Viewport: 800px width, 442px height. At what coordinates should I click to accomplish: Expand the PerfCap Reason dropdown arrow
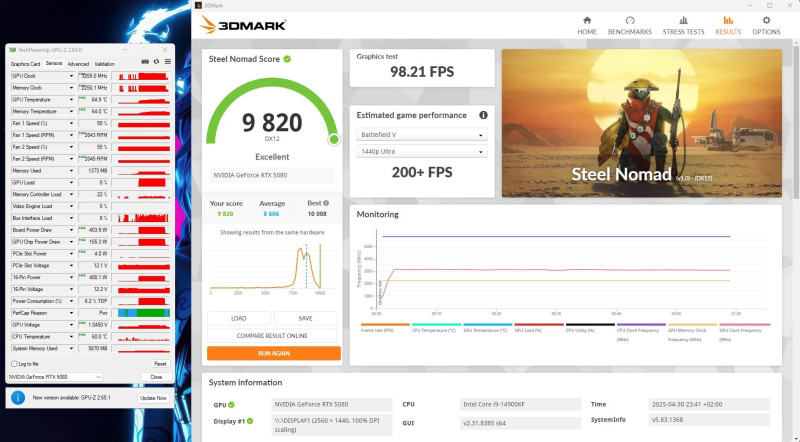(71, 313)
